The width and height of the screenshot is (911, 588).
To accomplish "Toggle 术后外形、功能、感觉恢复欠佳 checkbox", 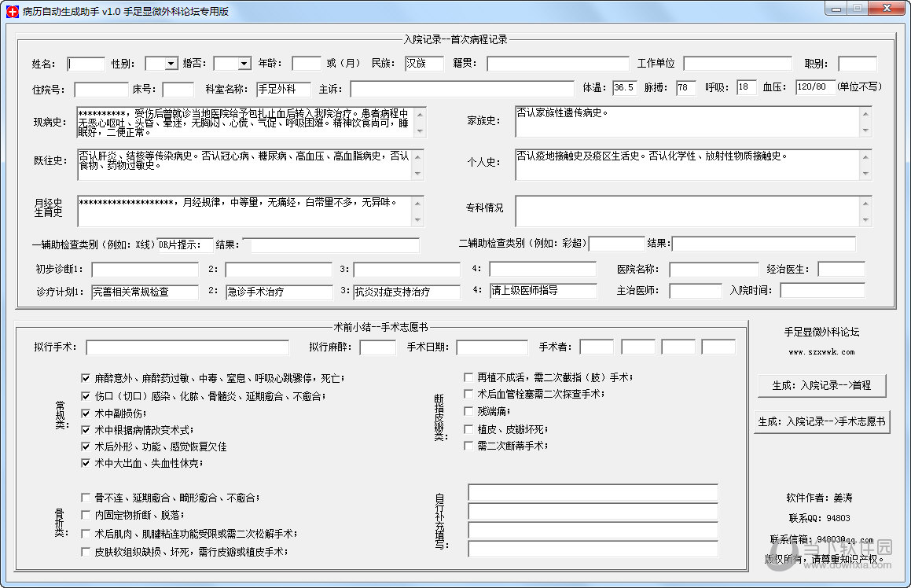I will pyautogui.click(x=86, y=447).
